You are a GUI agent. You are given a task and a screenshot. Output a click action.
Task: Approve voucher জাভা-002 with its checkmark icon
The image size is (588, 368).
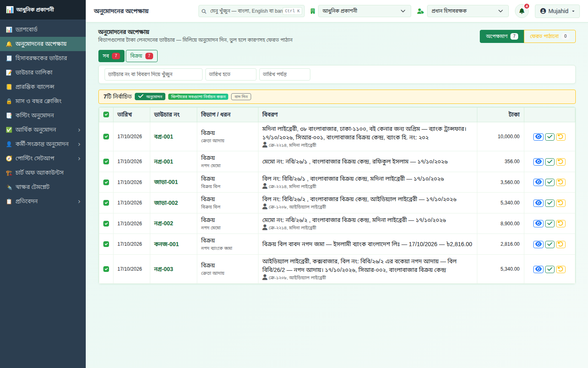point(550,203)
